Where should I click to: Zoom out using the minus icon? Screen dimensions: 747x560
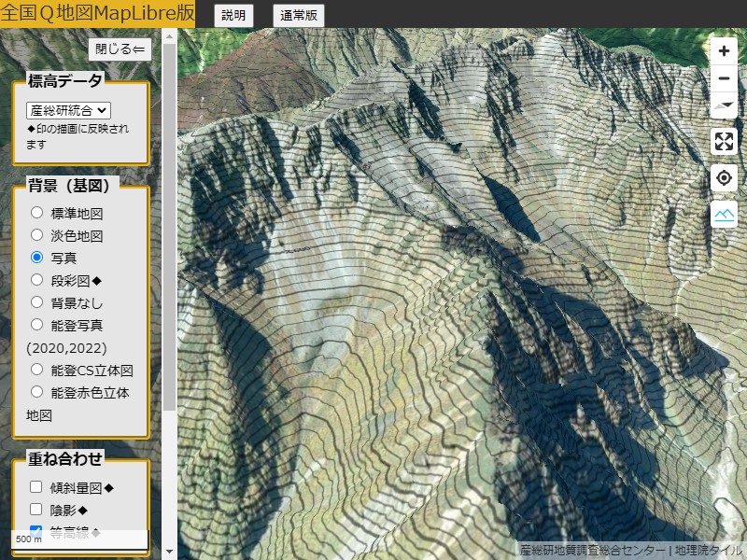pos(724,78)
